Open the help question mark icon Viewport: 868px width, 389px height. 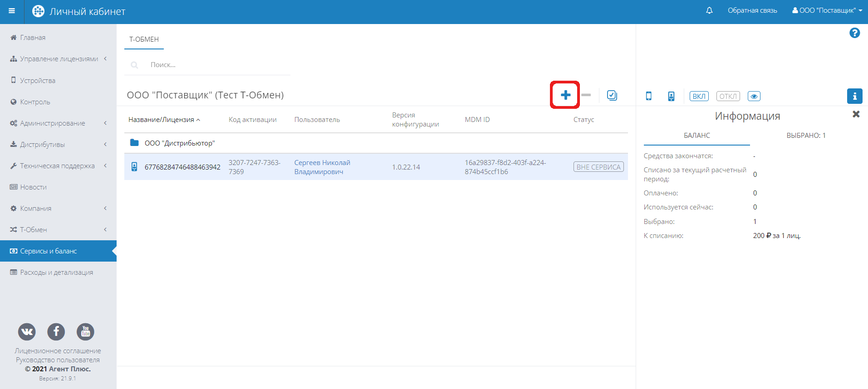(854, 33)
